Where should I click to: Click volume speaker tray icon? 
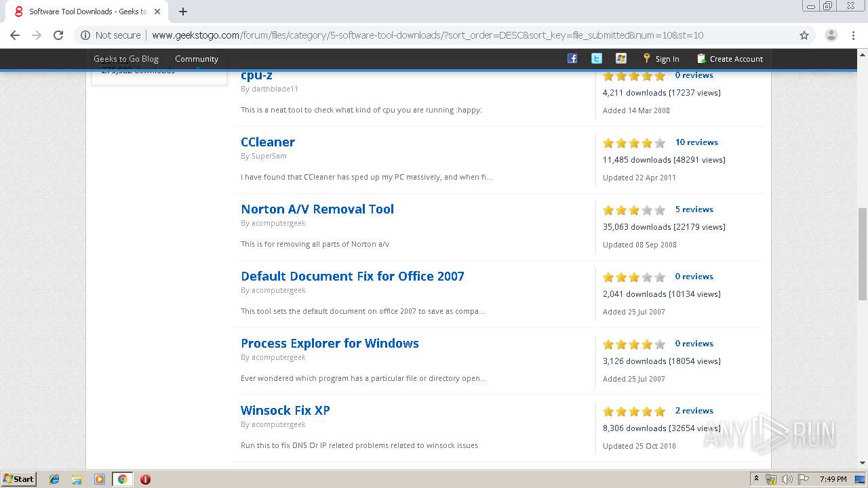[x=787, y=479]
